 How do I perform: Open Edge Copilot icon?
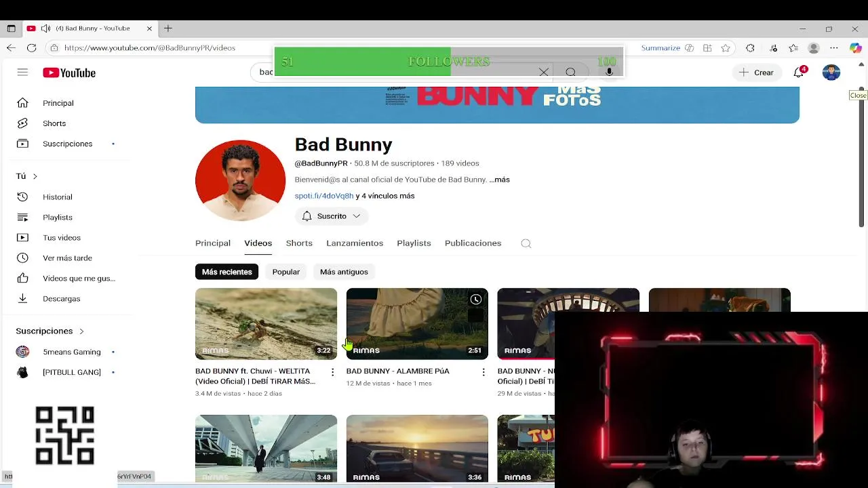click(x=855, y=48)
